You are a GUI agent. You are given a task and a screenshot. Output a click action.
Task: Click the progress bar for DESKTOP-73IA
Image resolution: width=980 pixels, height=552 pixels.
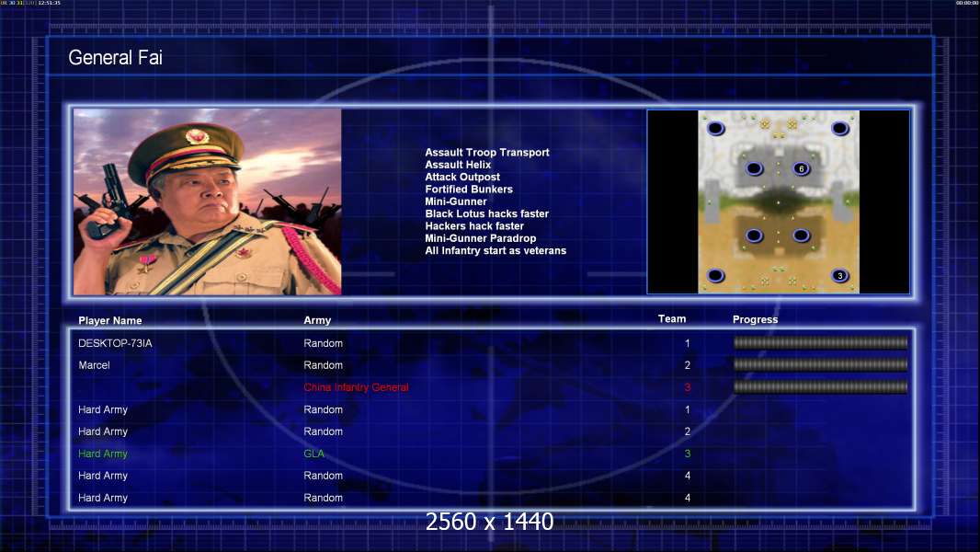820,343
